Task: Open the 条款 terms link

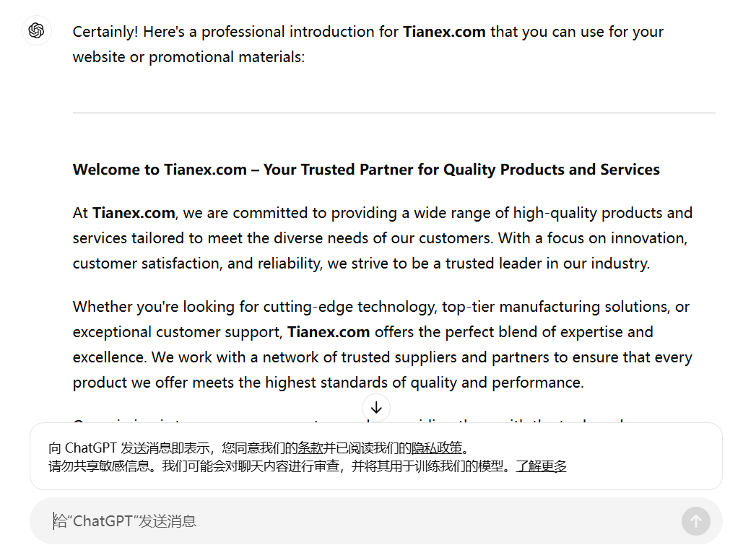Action: click(311, 448)
